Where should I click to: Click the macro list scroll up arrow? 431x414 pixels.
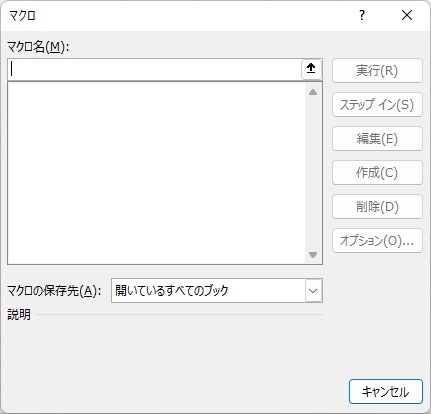click(x=313, y=92)
